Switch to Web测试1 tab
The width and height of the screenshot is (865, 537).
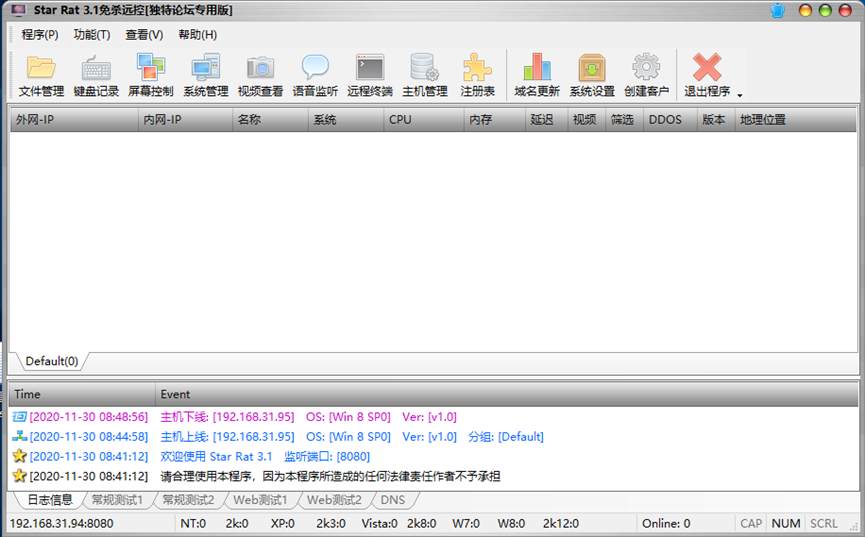coord(260,500)
